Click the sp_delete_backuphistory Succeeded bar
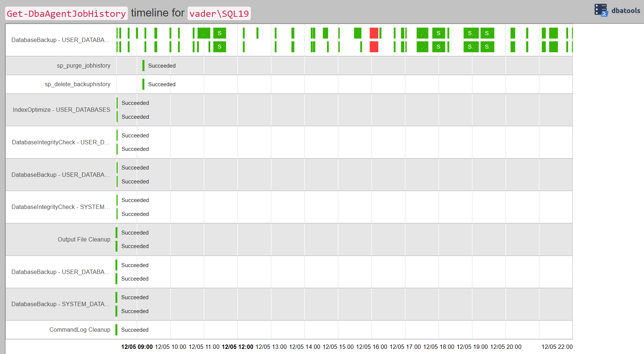 pyautogui.click(x=143, y=84)
